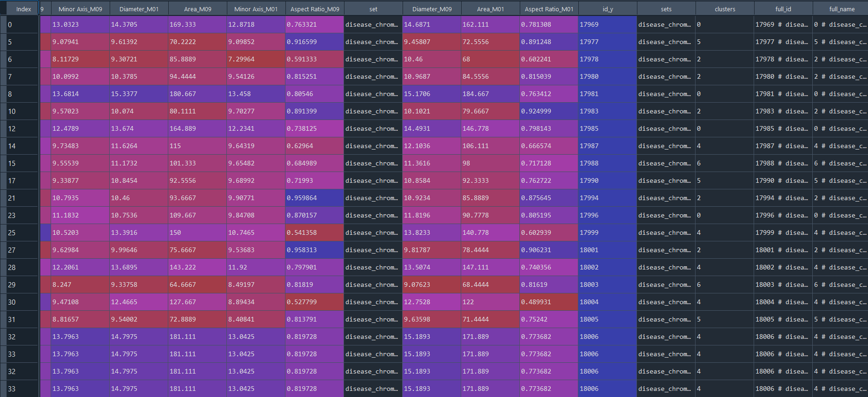Select the Area_M09 column header
Screen dimensions: 868x397
197,9
